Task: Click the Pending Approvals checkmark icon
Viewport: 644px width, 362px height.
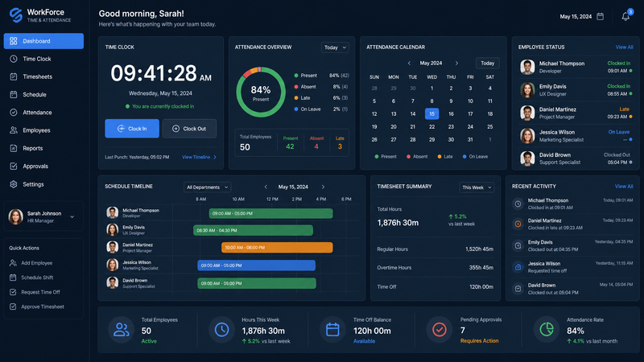Action: click(440, 330)
